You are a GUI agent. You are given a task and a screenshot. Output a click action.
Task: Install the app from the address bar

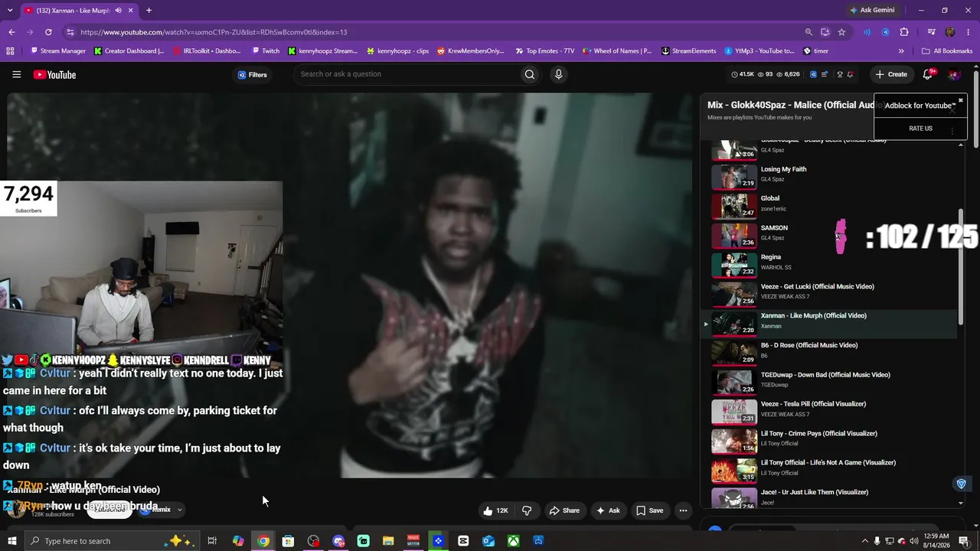(825, 32)
